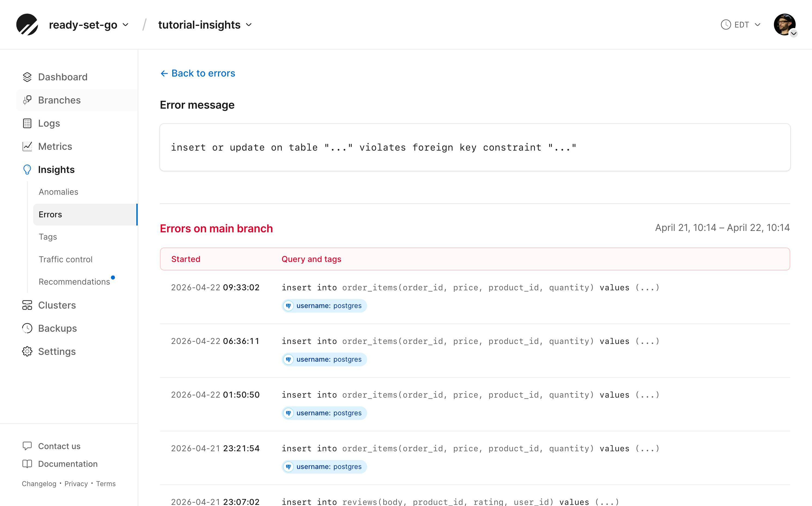Click the Postgres icon in the 23:21:54 tag
This screenshot has width=812, height=506.
288,467
